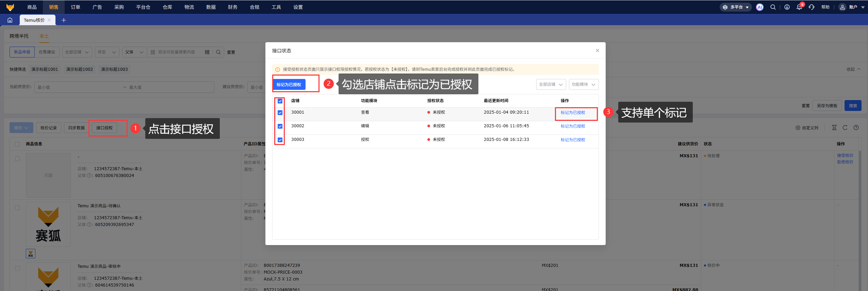Toggle the select-all checkbox beside 商品信息
Image resolution: width=868 pixels, height=291 pixels.
(x=17, y=144)
